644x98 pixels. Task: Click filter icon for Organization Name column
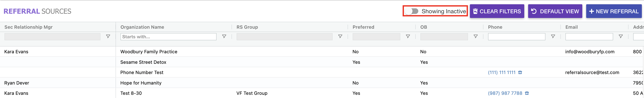pyautogui.click(x=224, y=37)
